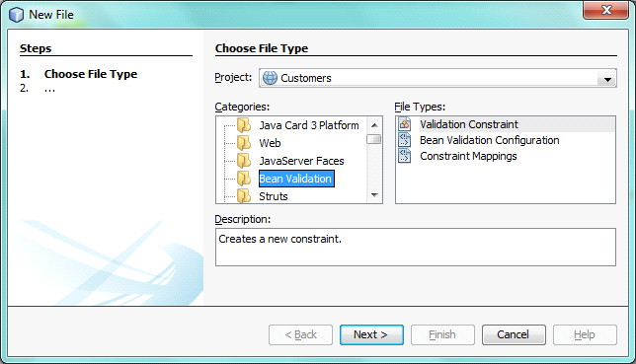Click the Categories scrollbar down arrow

(x=374, y=195)
